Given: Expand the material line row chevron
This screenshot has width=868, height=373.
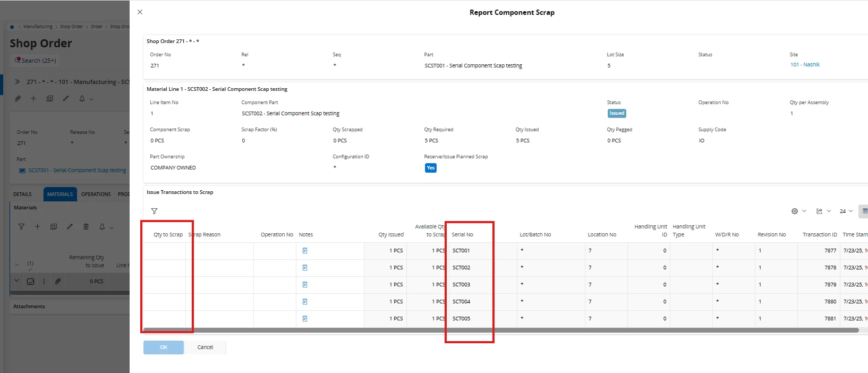Looking at the screenshot, I should (x=17, y=281).
